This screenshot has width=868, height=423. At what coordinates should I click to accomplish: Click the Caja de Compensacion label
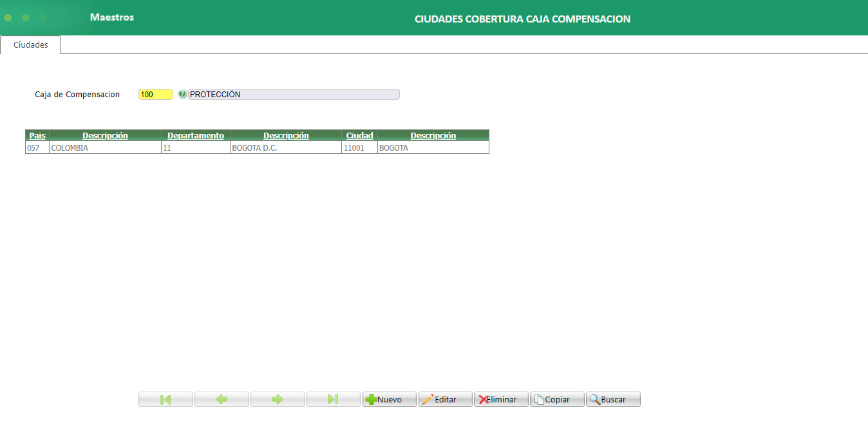pyautogui.click(x=77, y=94)
